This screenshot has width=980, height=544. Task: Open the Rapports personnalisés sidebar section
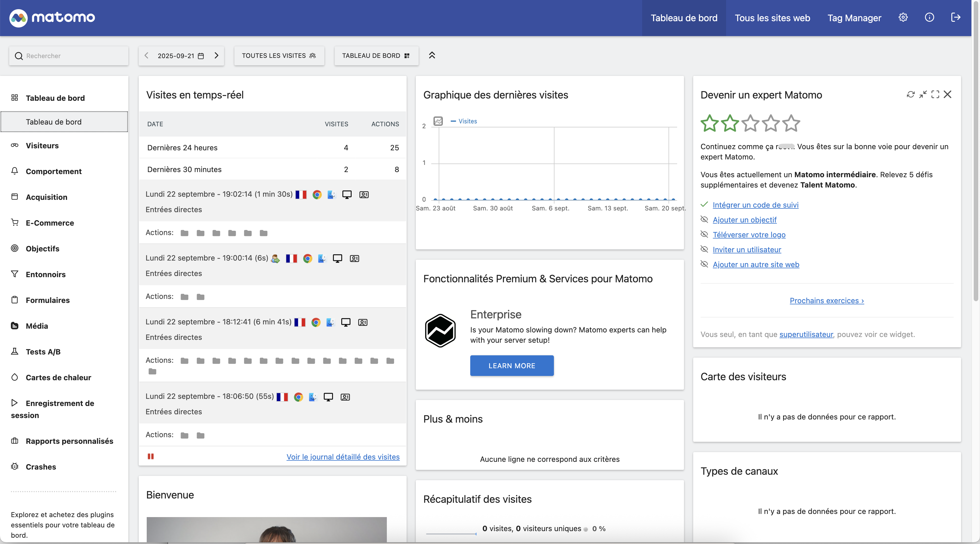coord(70,441)
